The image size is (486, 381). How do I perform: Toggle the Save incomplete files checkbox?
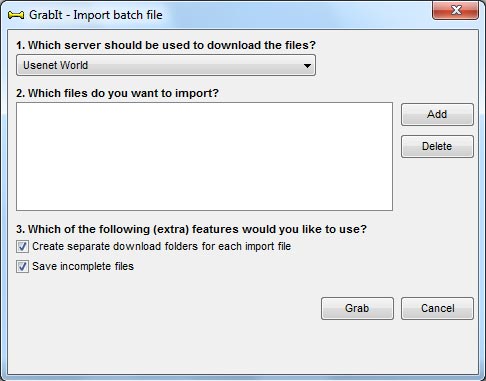point(22,267)
